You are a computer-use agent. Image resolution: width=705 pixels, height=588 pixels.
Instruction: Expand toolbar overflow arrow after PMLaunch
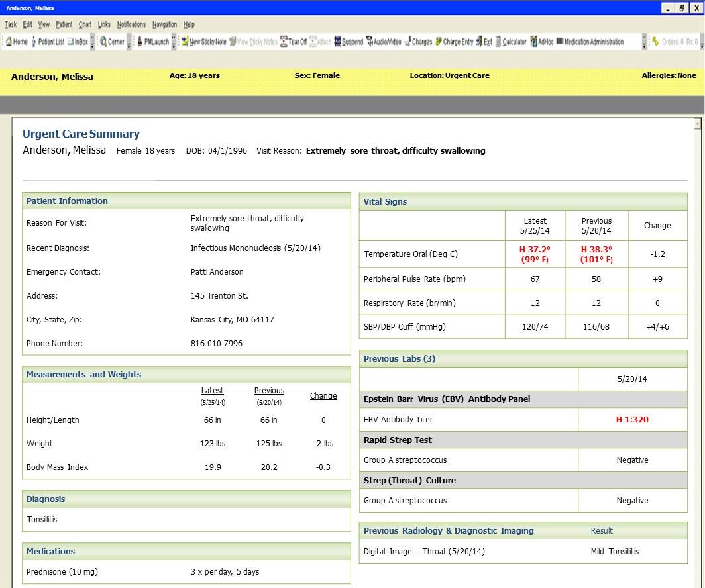pyautogui.click(x=174, y=42)
